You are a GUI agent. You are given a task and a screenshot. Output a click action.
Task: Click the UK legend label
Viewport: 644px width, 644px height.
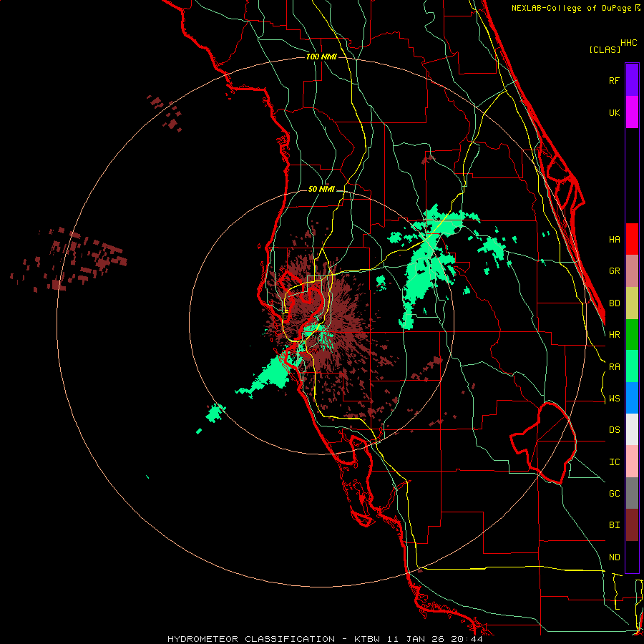click(614, 112)
